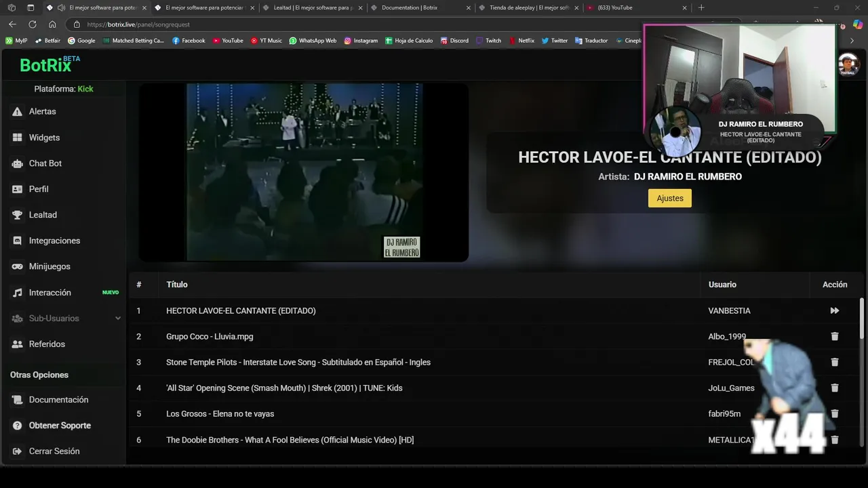Viewport: 868px width, 488px height.
Task: Open the YT Music bookmark
Action: (267, 41)
